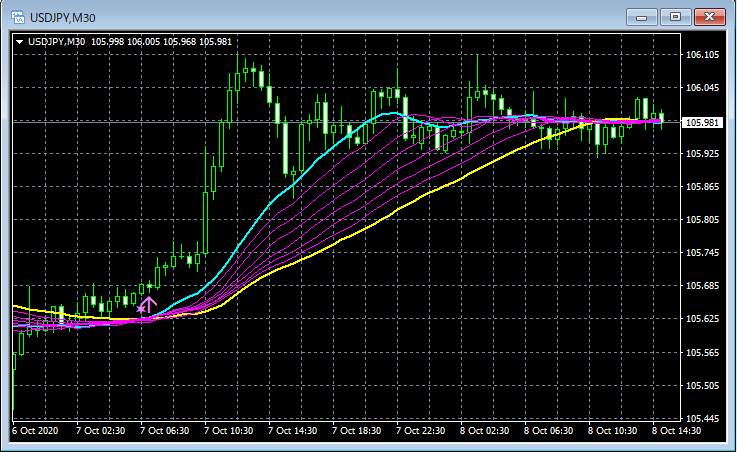Click the 7 Oct 14:30 time label
Viewport: 737px width, 452px height.
(x=292, y=431)
